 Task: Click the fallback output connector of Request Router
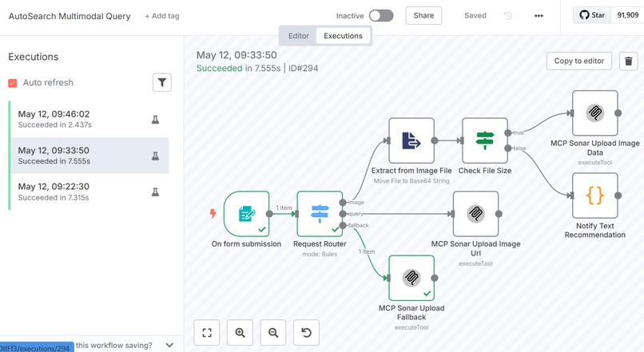point(343,225)
